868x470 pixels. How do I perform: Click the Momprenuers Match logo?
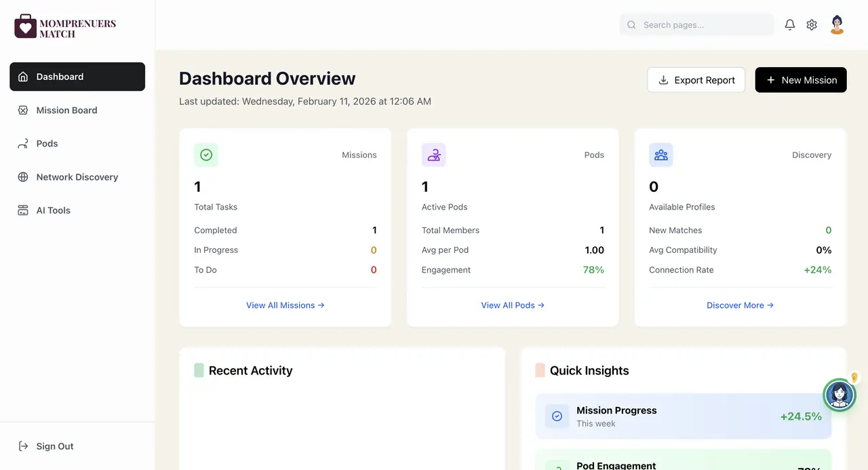(x=65, y=27)
